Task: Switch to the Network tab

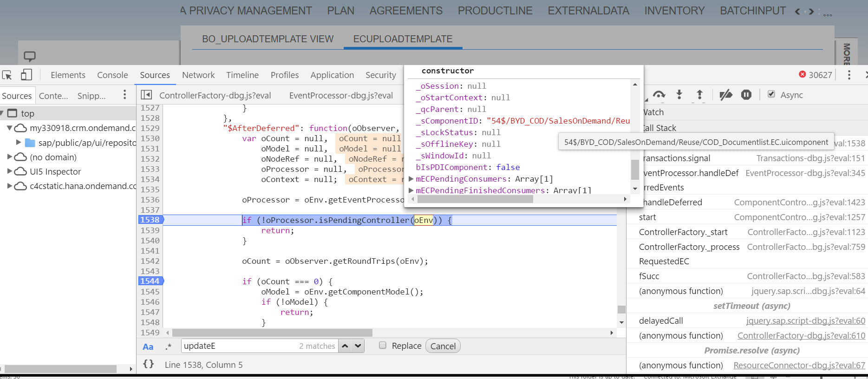Action: (x=198, y=75)
